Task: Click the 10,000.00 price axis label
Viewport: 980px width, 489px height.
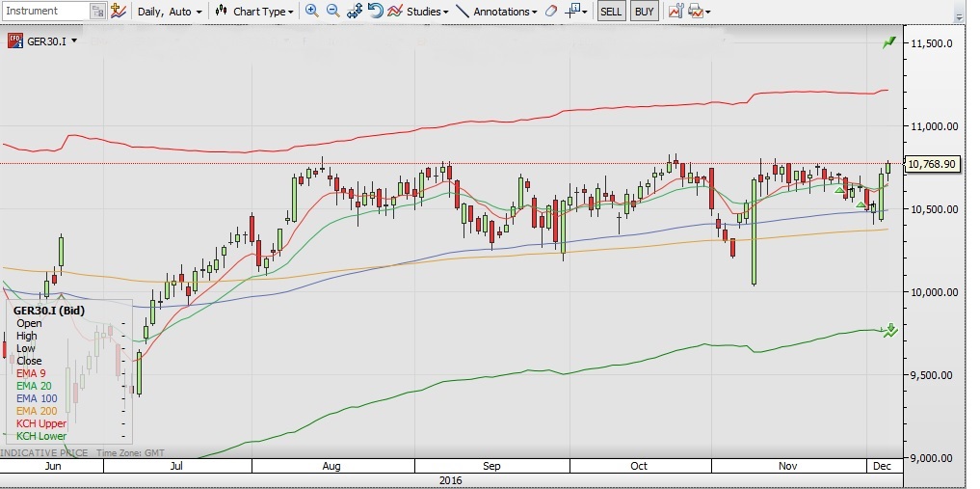Action: tap(935, 292)
